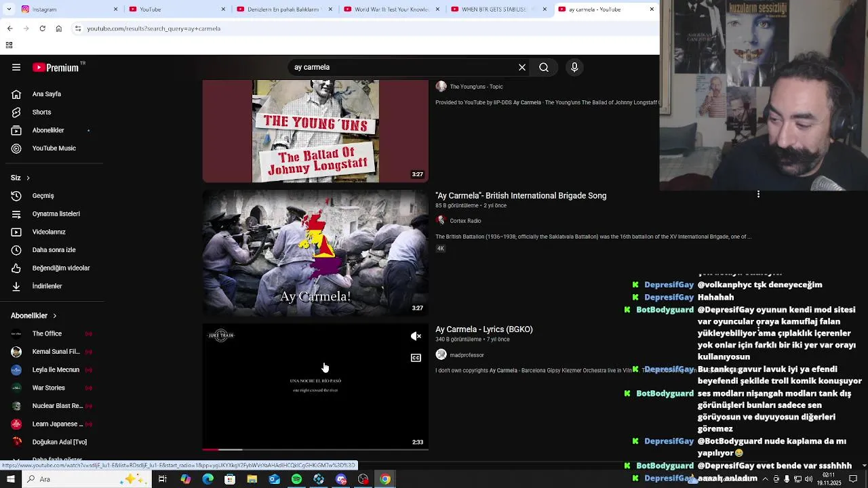Image resolution: width=868 pixels, height=488 pixels.
Task: Open Doğukan Adal [Tvo] subscription
Action: [x=51, y=442]
